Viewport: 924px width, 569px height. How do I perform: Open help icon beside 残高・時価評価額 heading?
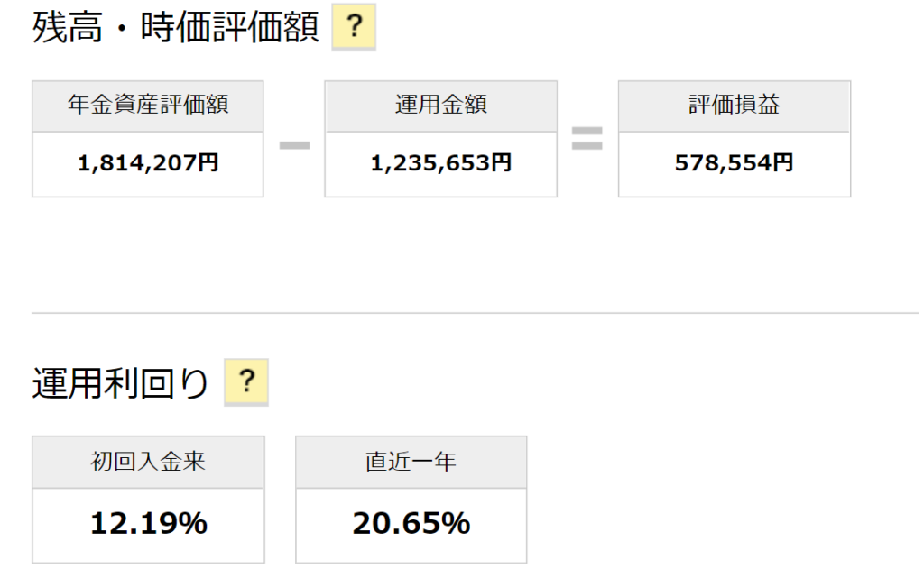pyautogui.click(x=354, y=27)
